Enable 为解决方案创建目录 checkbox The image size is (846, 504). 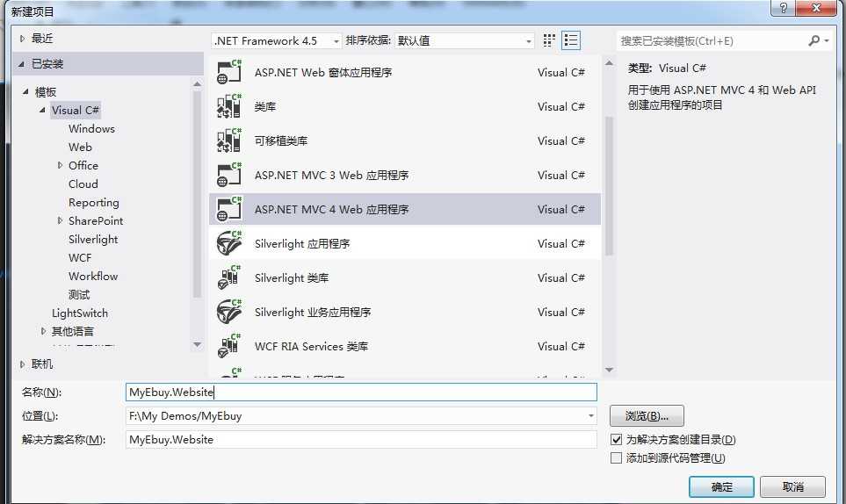(616, 439)
